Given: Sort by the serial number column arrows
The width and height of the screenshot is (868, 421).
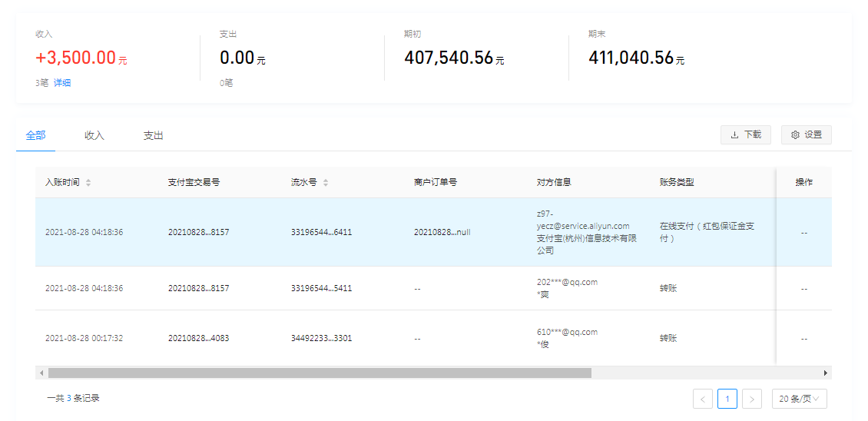Looking at the screenshot, I should click(x=326, y=183).
